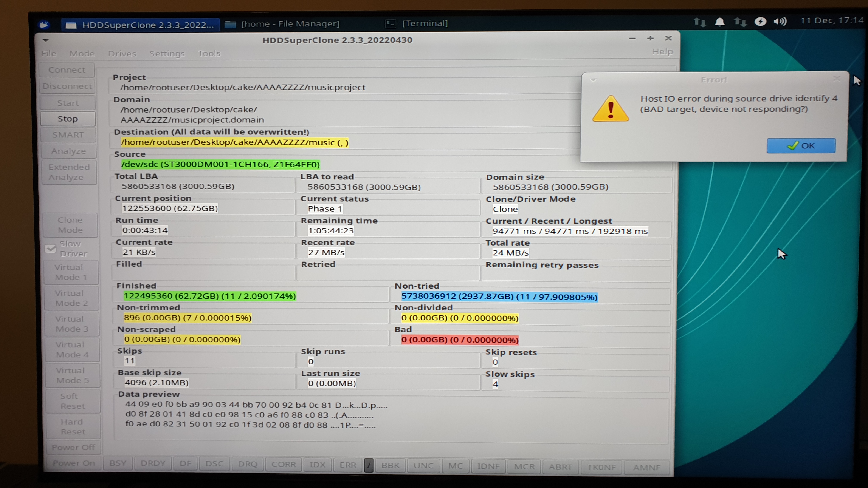Switch to the home File Manager window
The height and width of the screenshot is (488, 868).
click(283, 24)
